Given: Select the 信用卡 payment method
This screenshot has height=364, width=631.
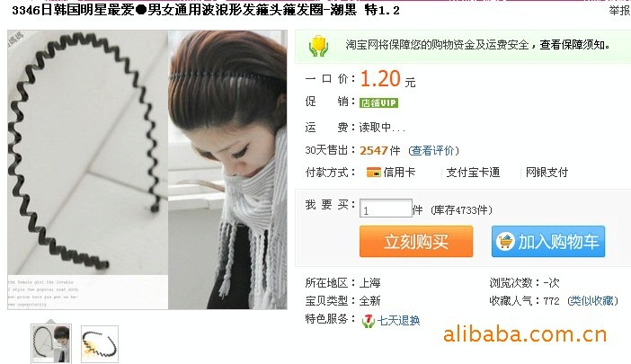Looking at the screenshot, I should pos(399,173).
